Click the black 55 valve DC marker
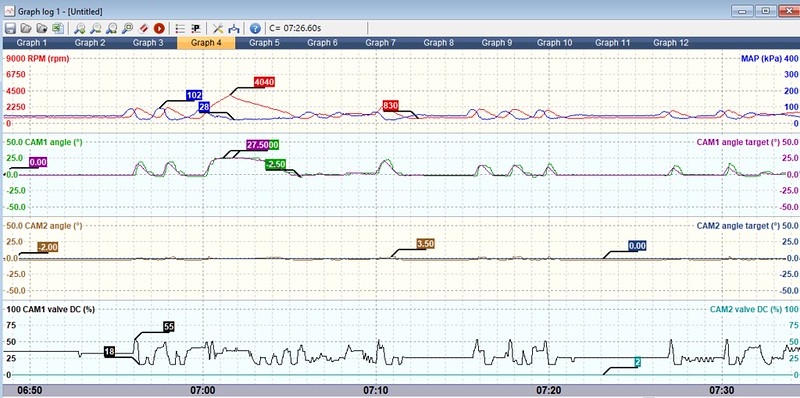800x398 pixels. point(169,327)
